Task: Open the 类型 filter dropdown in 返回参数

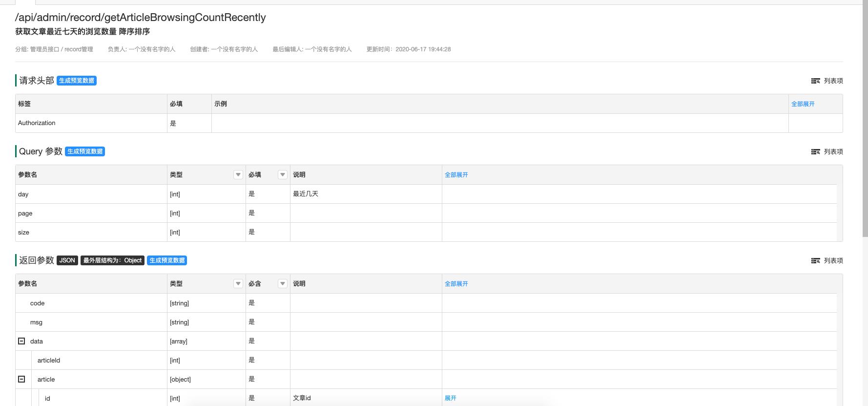Action: click(238, 284)
